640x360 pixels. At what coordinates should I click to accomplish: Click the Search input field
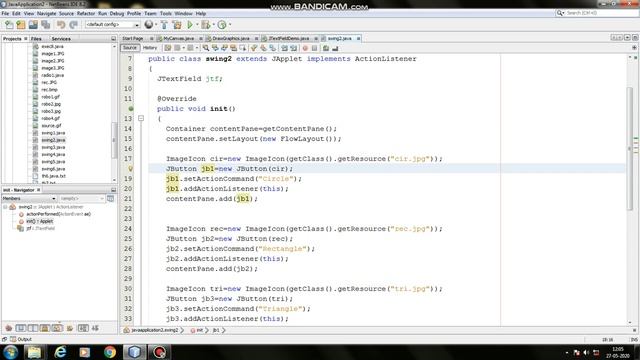[x=601, y=13]
